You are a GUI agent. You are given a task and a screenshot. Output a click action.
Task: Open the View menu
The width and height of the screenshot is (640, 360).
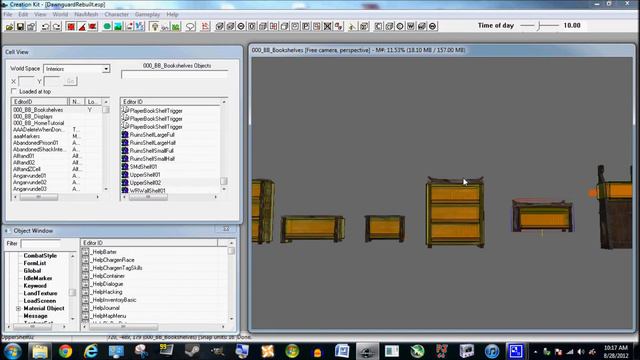coord(40,14)
